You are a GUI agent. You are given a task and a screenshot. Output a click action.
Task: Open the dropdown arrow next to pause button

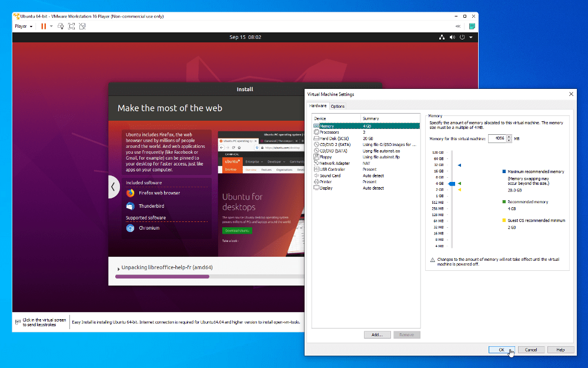(51, 26)
